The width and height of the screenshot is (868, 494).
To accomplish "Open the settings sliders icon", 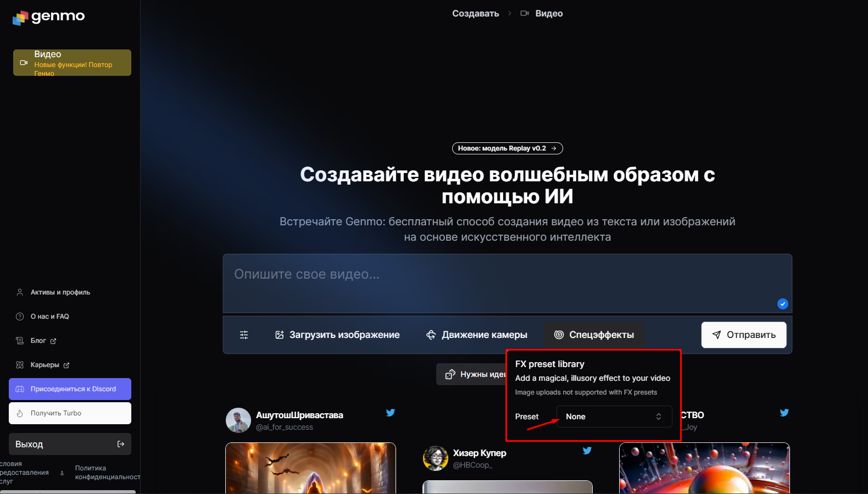I will click(x=244, y=335).
